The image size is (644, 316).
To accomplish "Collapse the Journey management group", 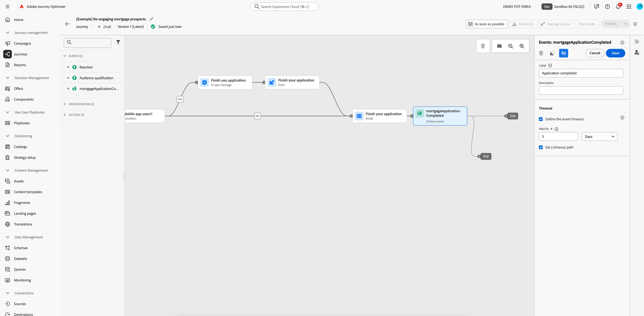I will 8,33.
